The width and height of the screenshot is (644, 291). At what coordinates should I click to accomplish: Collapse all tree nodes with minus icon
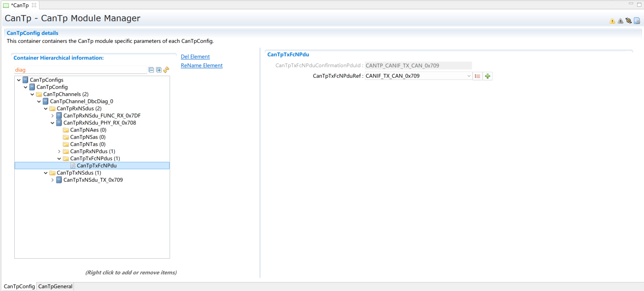click(x=151, y=70)
